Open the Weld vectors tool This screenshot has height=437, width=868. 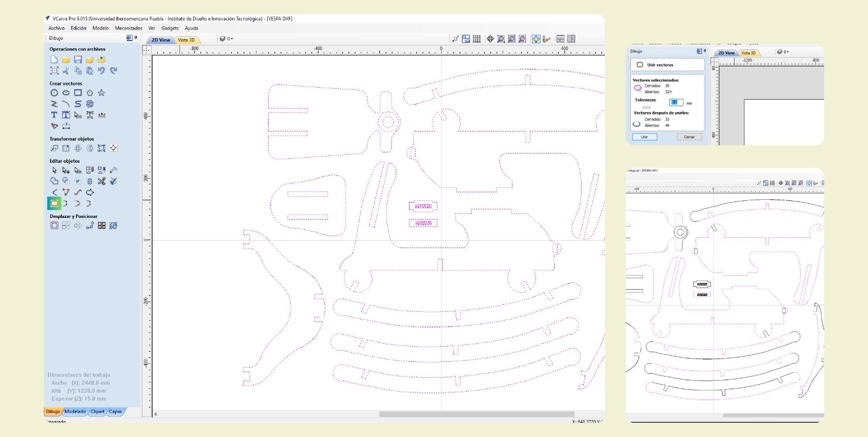click(54, 181)
